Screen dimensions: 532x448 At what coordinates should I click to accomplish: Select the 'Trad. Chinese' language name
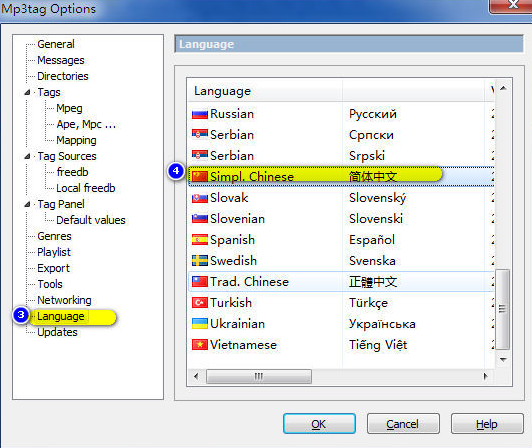249,282
